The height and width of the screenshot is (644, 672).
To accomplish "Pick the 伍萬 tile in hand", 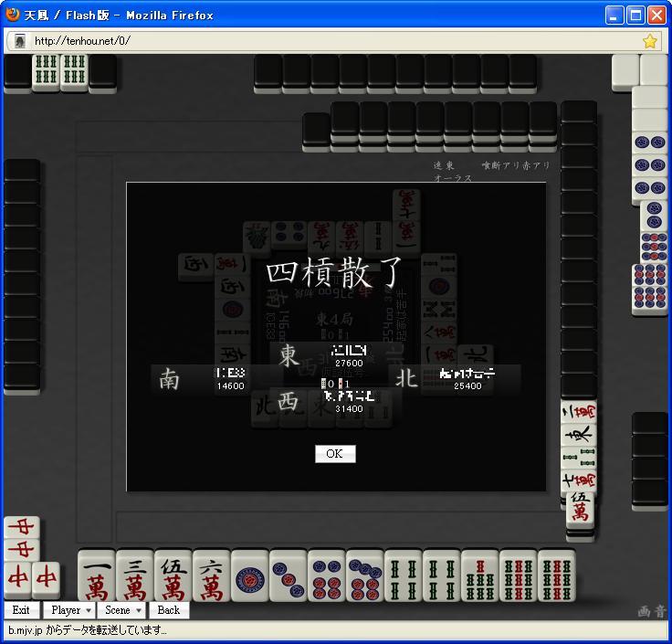I will click(173, 576).
